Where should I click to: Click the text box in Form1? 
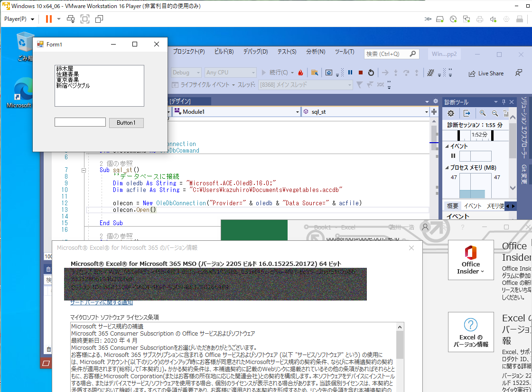pyautogui.click(x=80, y=122)
